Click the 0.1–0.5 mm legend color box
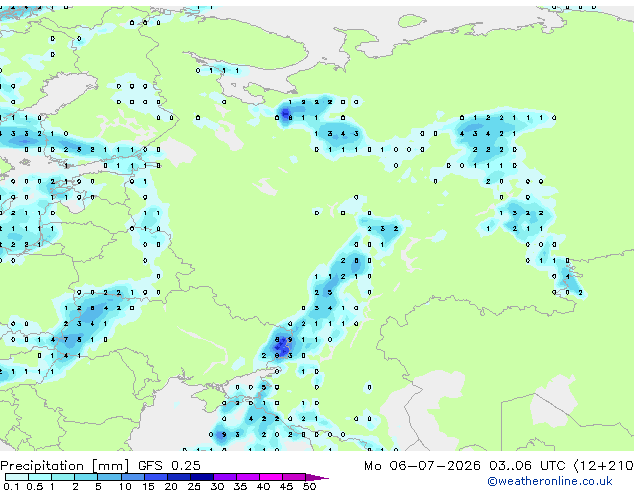This screenshot has height=490, width=634. coord(17,477)
